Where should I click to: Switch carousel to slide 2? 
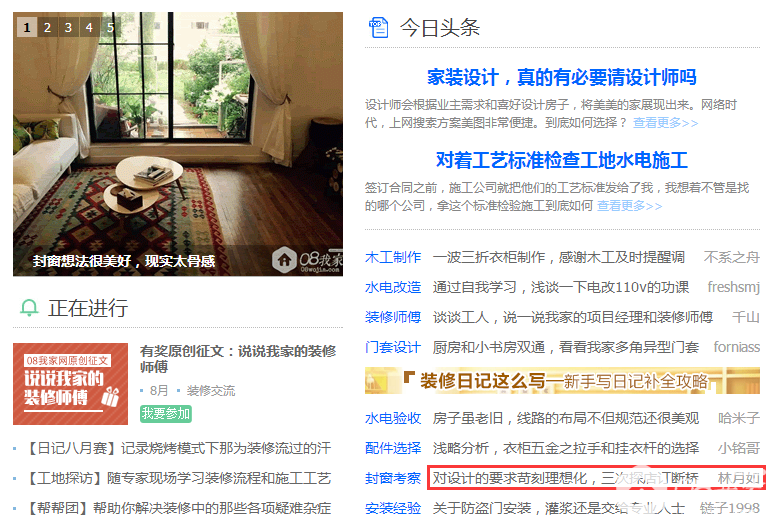(47, 28)
